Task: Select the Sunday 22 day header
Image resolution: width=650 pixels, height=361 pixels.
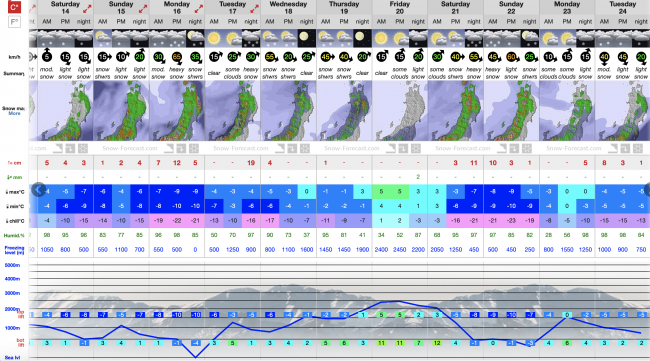Action: (511, 8)
